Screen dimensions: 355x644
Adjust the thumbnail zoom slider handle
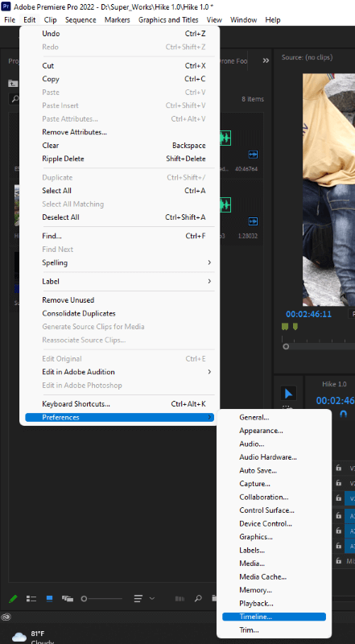pos(84,599)
